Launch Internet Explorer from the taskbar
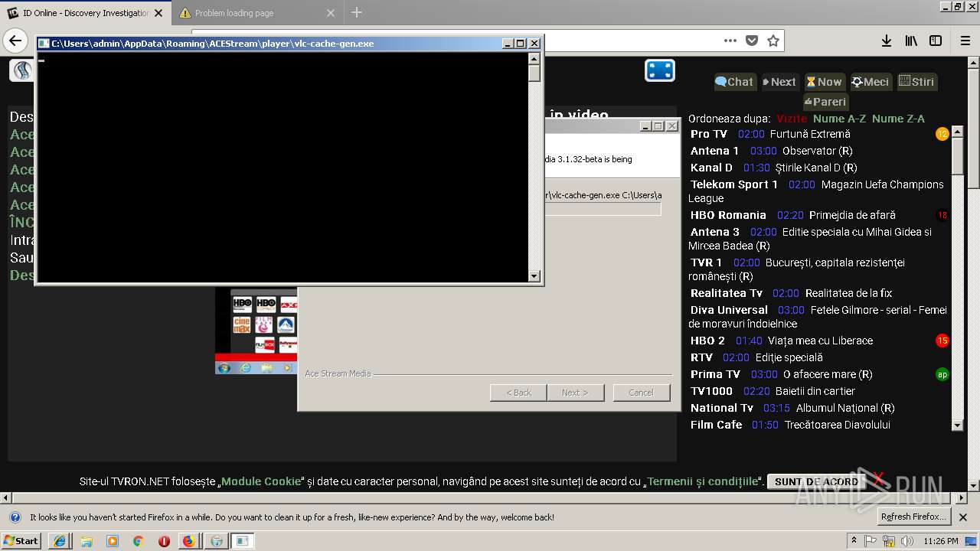980x551 pixels. coord(60,541)
